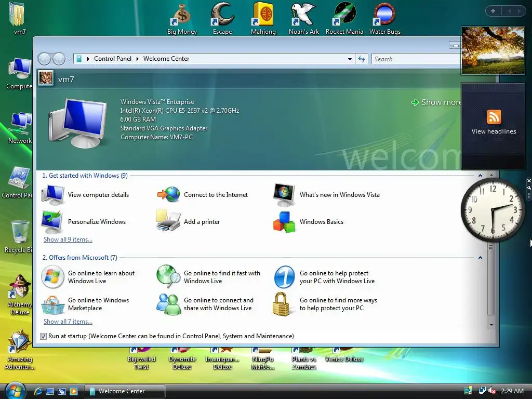Launch Internet Explorer from Quick Launch

[x=38, y=391]
